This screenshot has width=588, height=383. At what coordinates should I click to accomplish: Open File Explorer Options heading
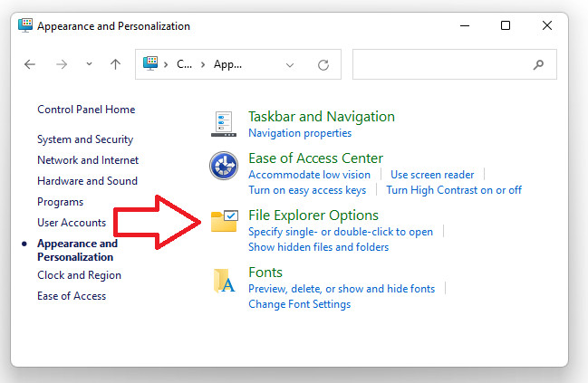[313, 215]
